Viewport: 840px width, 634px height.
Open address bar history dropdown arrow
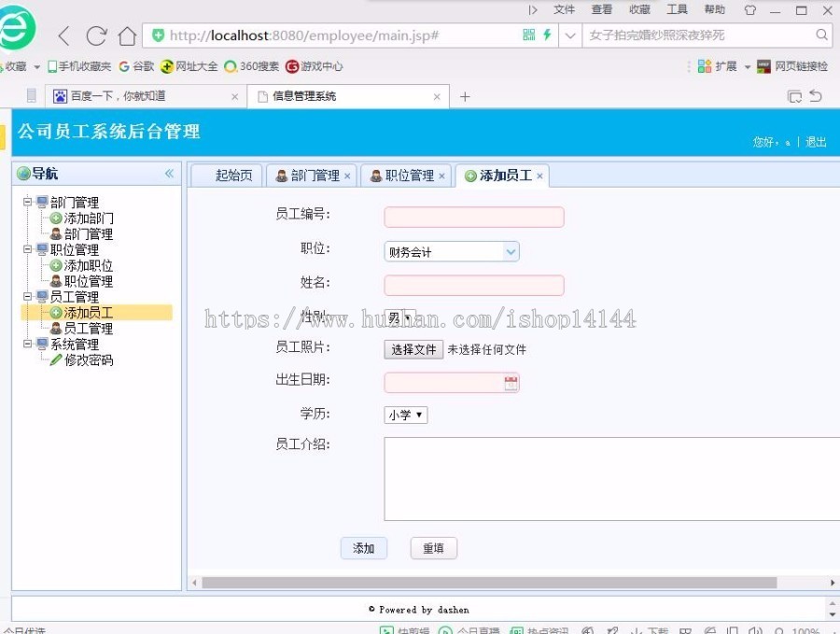pyautogui.click(x=570, y=35)
